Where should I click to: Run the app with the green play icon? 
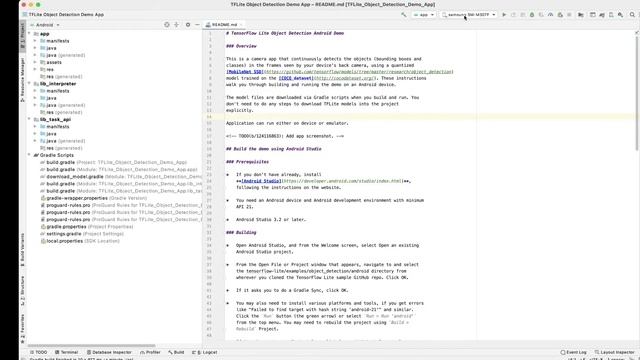coord(504,15)
